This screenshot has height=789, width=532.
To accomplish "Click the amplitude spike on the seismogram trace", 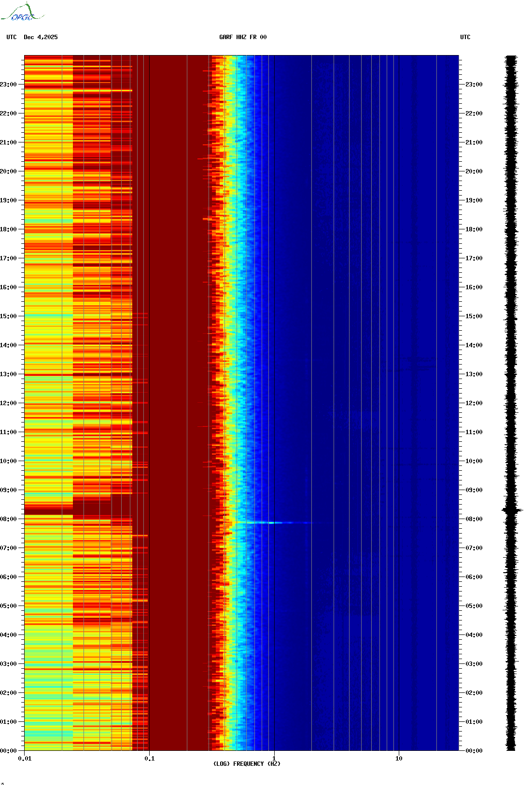I will tap(512, 510).
